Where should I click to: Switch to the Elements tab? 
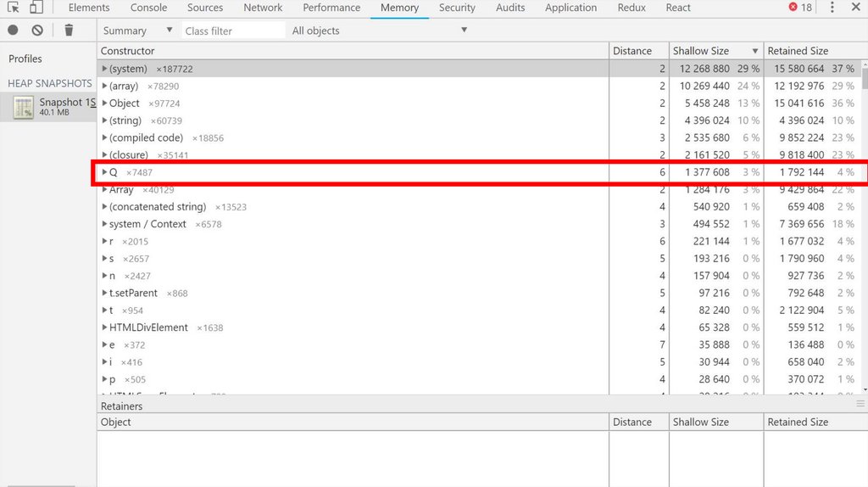click(x=88, y=8)
